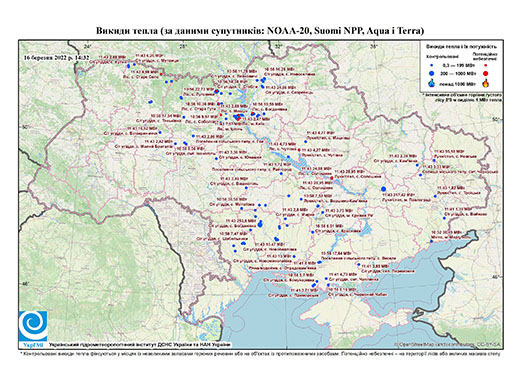
Task: Click the 24° longitude label on top edge
Action: (x=87, y=46)
